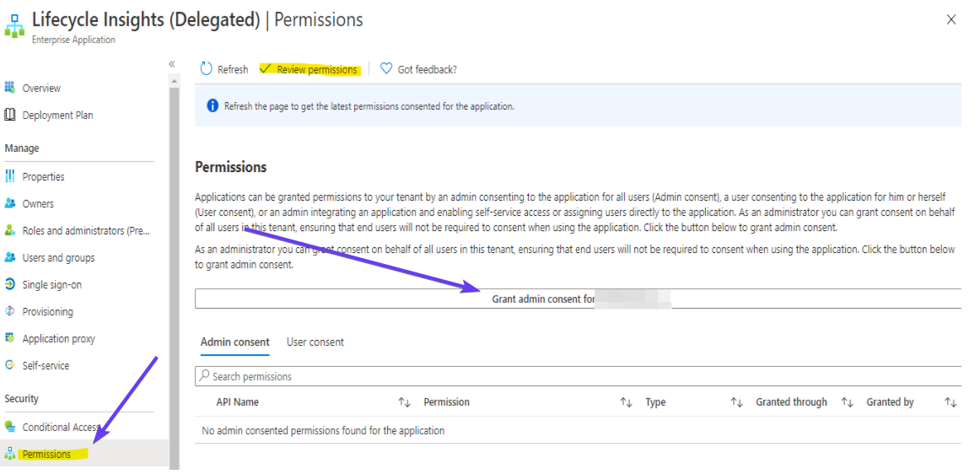This screenshot has height=474, width=980.
Task: Click the Deployment Plan book icon
Action: click(9, 115)
